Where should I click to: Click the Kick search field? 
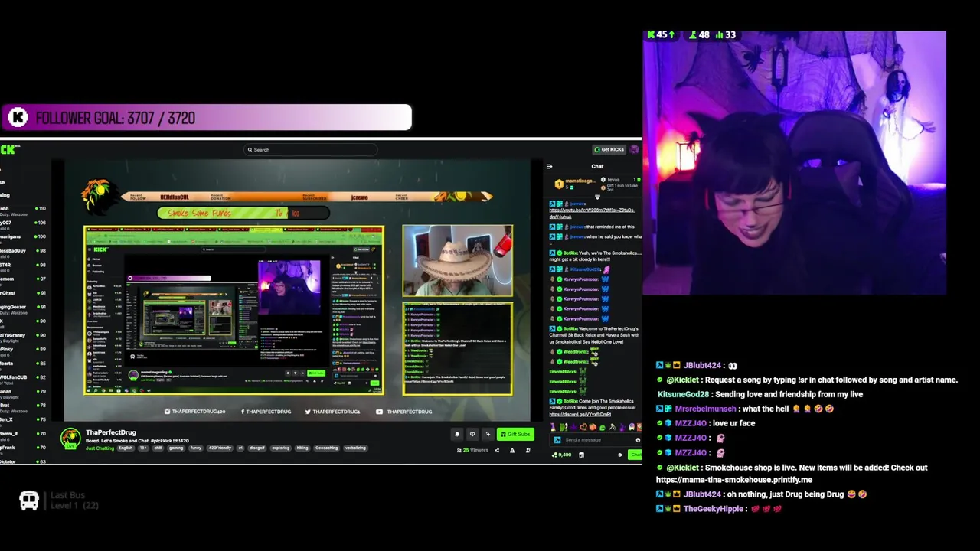point(310,150)
